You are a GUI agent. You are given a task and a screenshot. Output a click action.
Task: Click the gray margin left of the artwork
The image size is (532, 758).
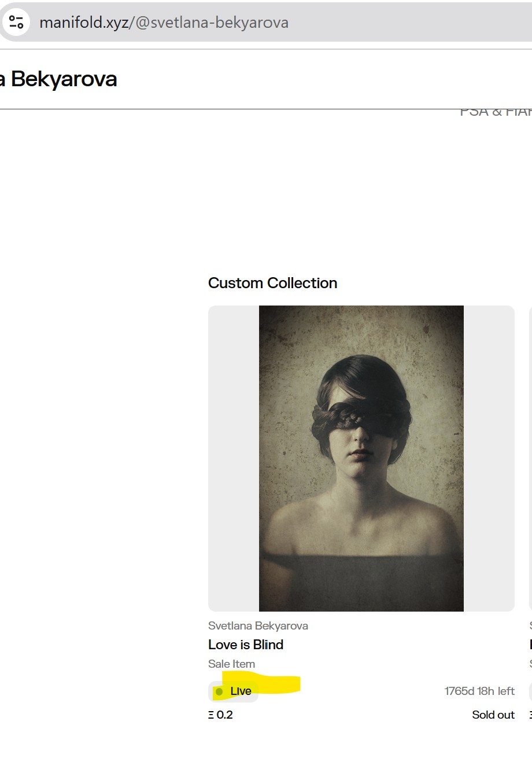pos(234,458)
